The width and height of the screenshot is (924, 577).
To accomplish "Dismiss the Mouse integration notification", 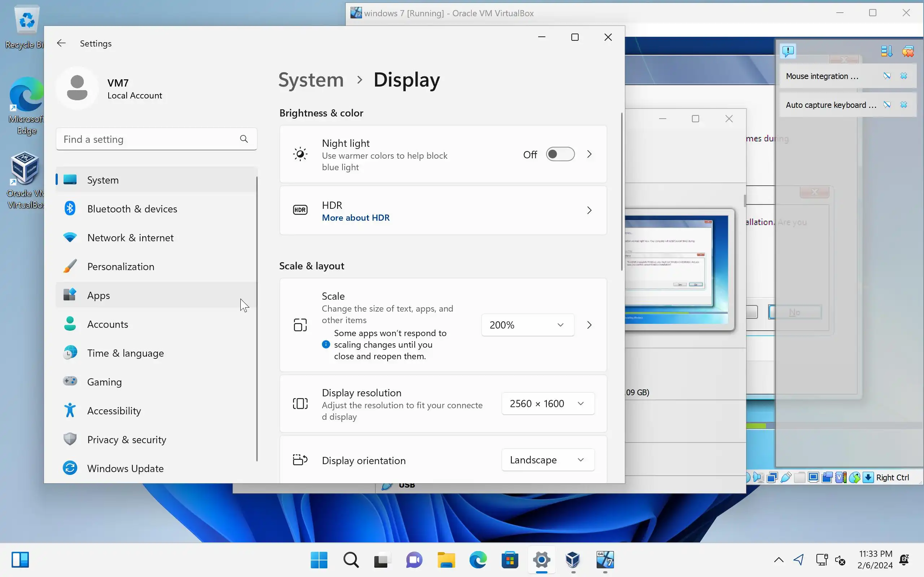I will click(x=903, y=76).
